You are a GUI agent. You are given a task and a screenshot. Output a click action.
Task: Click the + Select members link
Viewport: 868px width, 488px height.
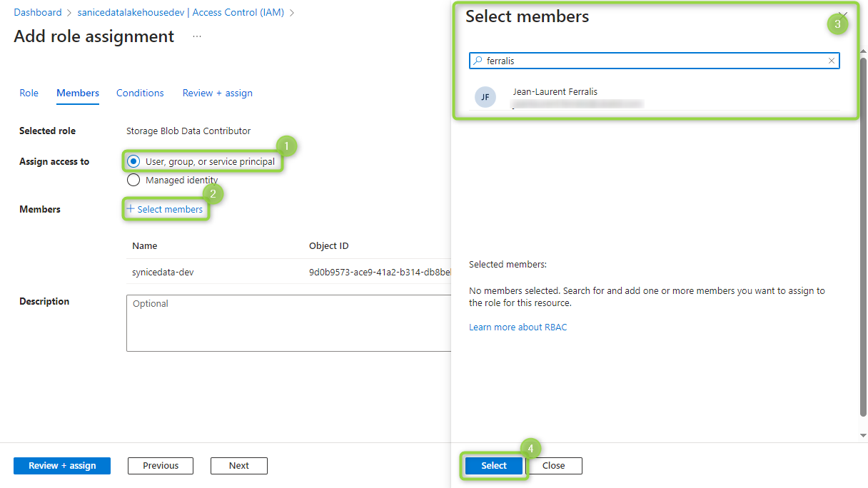(x=165, y=209)
